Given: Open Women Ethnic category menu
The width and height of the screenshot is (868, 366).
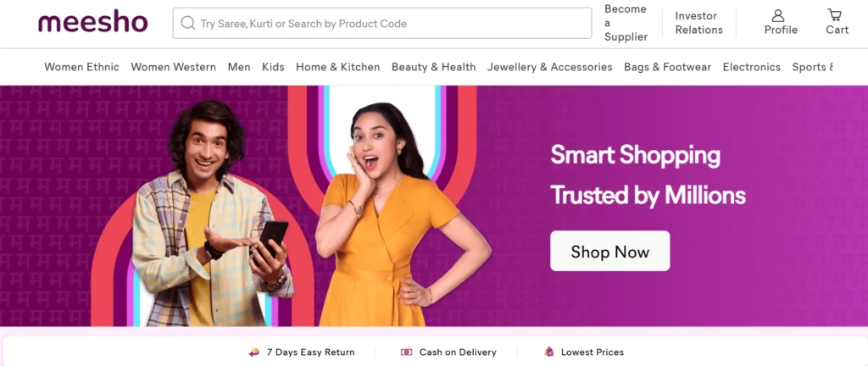Looking at the screenshot, I should point(82,67).
